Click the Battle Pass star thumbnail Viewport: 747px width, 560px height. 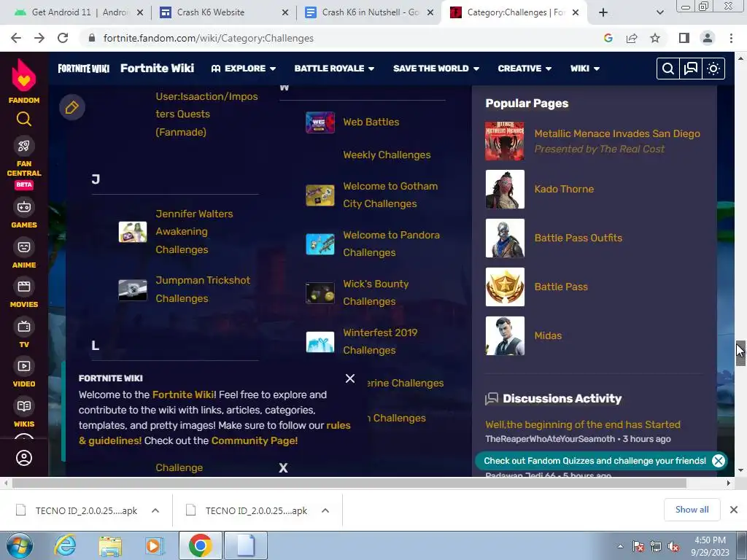505,287
